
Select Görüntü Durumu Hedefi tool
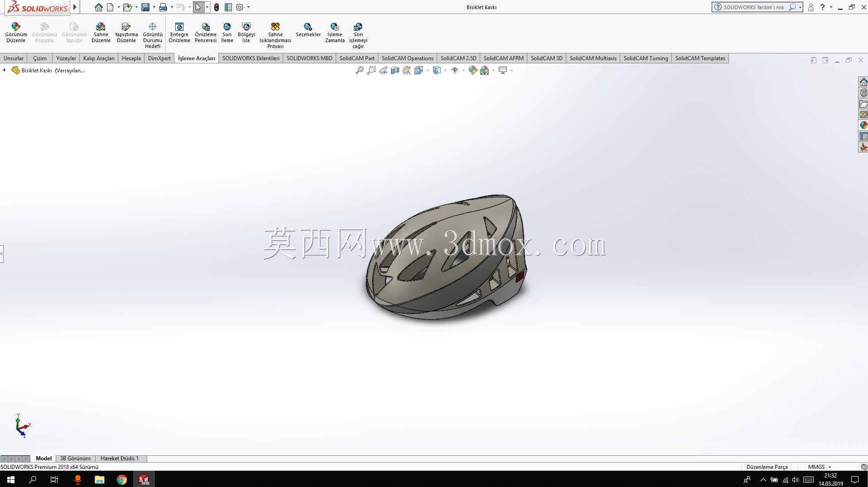153,35
